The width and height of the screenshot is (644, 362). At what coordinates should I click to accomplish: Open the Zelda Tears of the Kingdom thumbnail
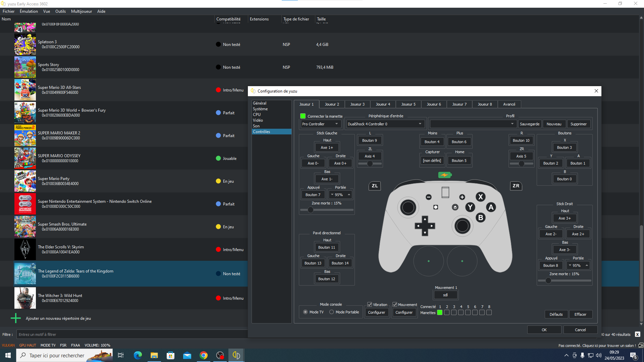tap(25, 274)
